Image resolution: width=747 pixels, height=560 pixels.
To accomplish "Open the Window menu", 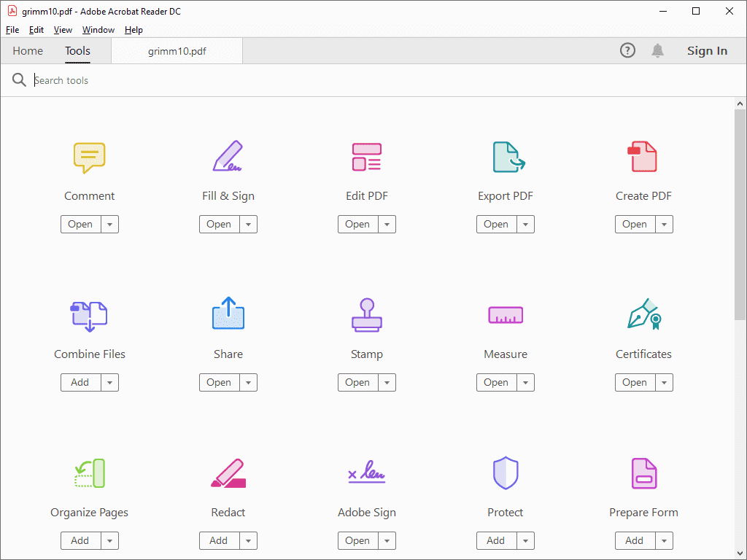I will [98, 29].
